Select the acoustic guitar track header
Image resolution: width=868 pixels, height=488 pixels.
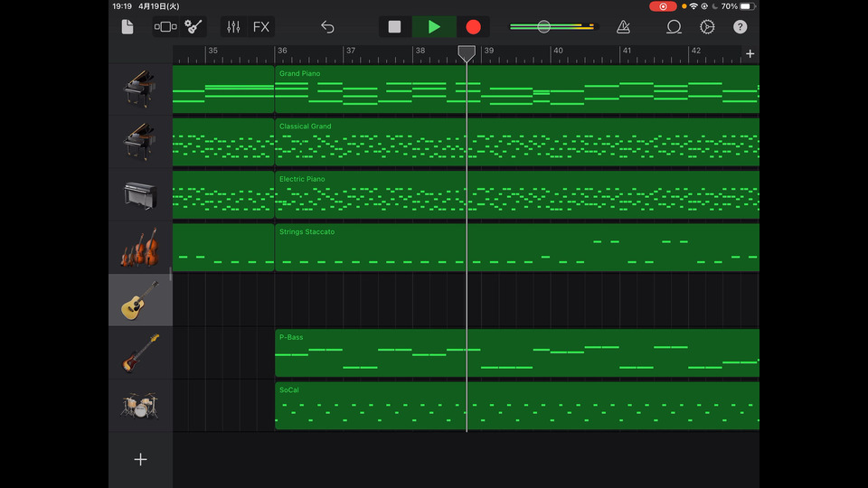(x=140, y=301)
